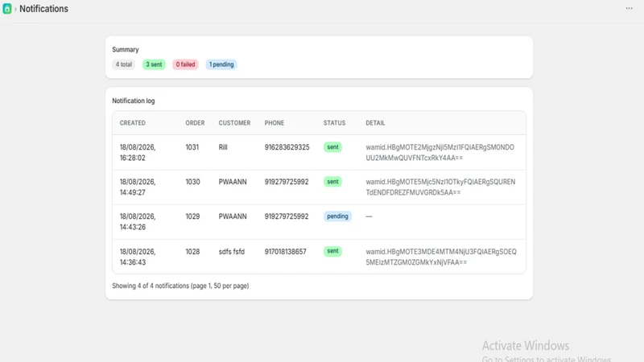644x362 pixels.
Task: Click phone number 916283629325
Action: click(287, 147)
